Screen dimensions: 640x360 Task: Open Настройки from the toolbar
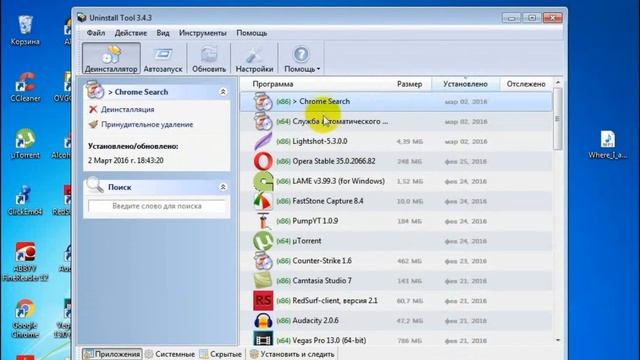point(254,58)
